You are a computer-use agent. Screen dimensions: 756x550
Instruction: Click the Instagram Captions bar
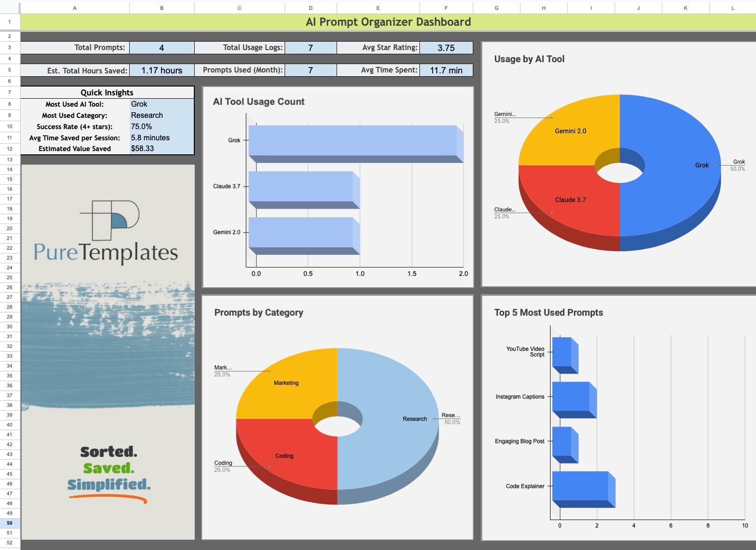[x=574, y=400]
